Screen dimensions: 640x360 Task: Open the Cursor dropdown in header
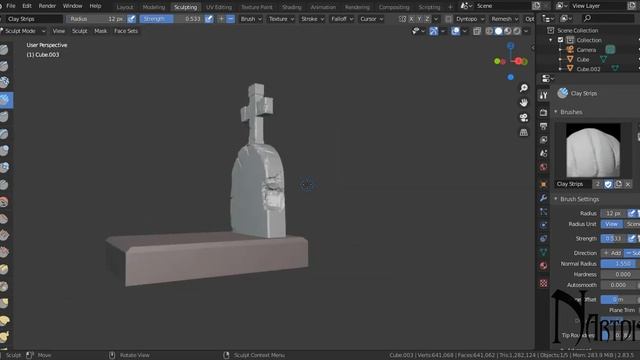click(371, 19)
